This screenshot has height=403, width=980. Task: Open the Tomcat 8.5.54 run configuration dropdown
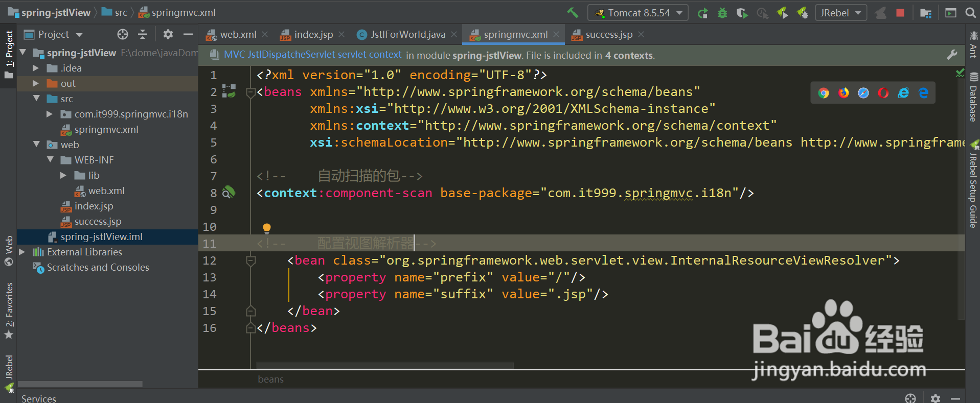(638, 13)
